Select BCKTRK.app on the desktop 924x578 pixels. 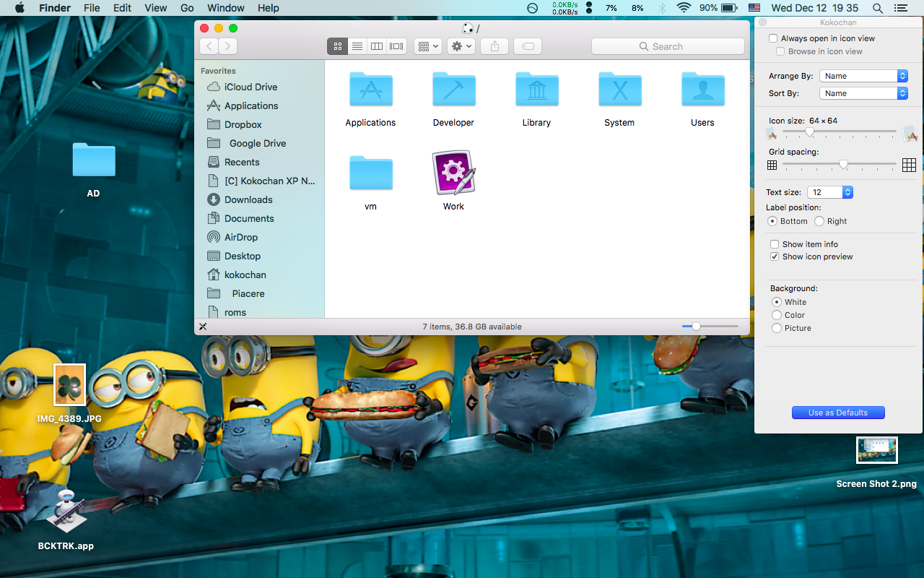click(66, 511)
